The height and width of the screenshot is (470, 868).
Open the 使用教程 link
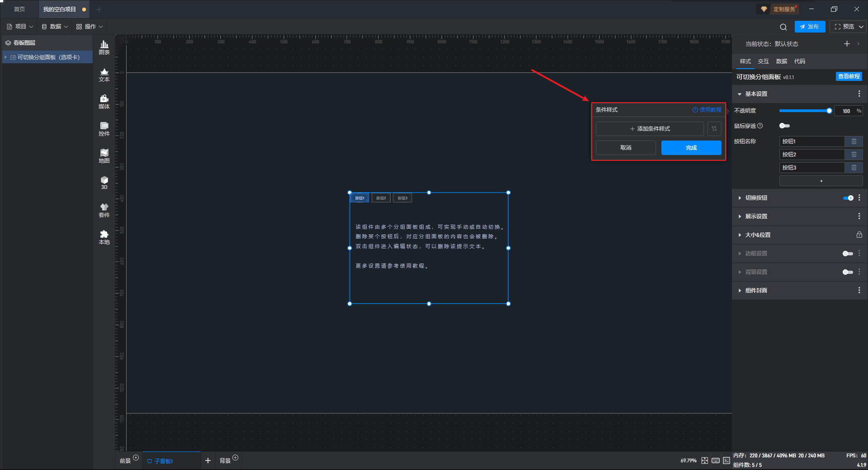pos(707,110)
